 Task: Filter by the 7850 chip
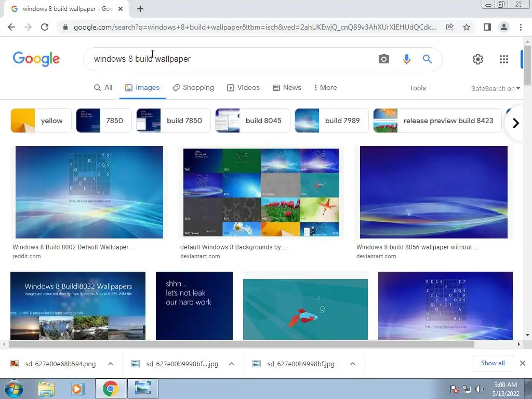[x=104, y=121]
